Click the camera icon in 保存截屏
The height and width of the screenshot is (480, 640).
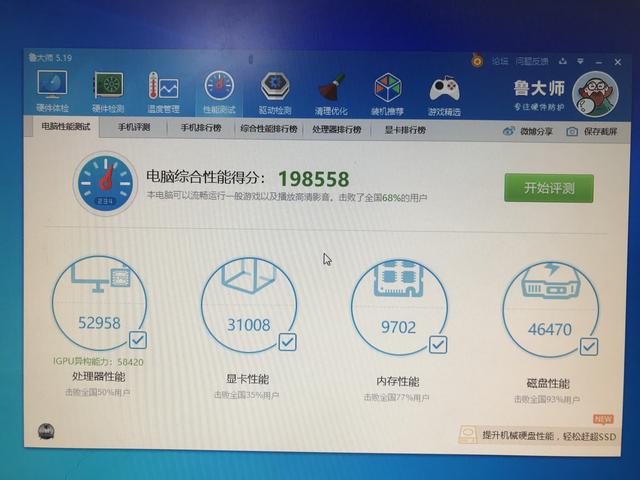[572, 131]
